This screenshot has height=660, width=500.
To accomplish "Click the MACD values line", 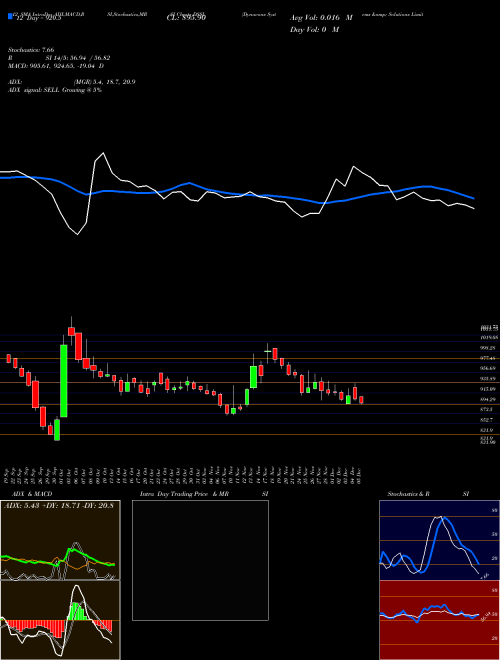I will [x=56, y=66].
